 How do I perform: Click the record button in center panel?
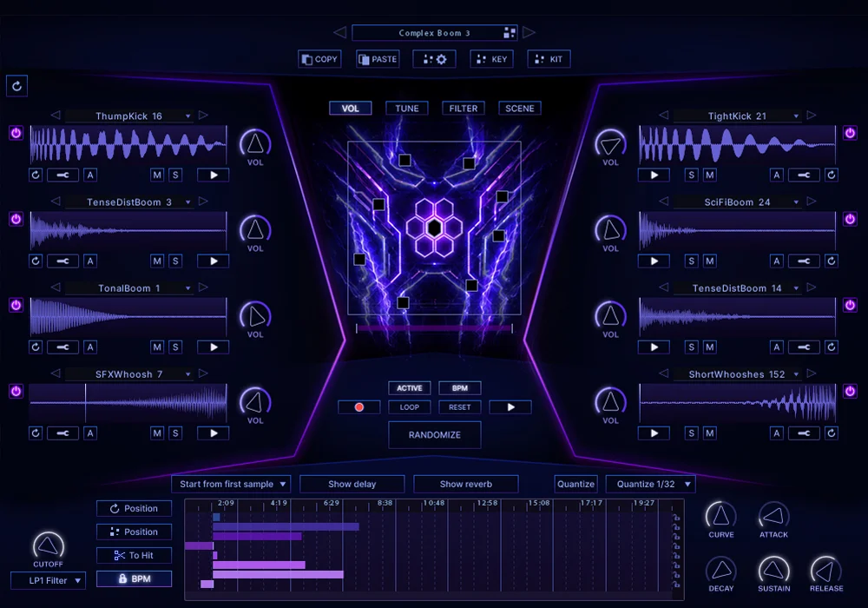(x=358, y=407)
